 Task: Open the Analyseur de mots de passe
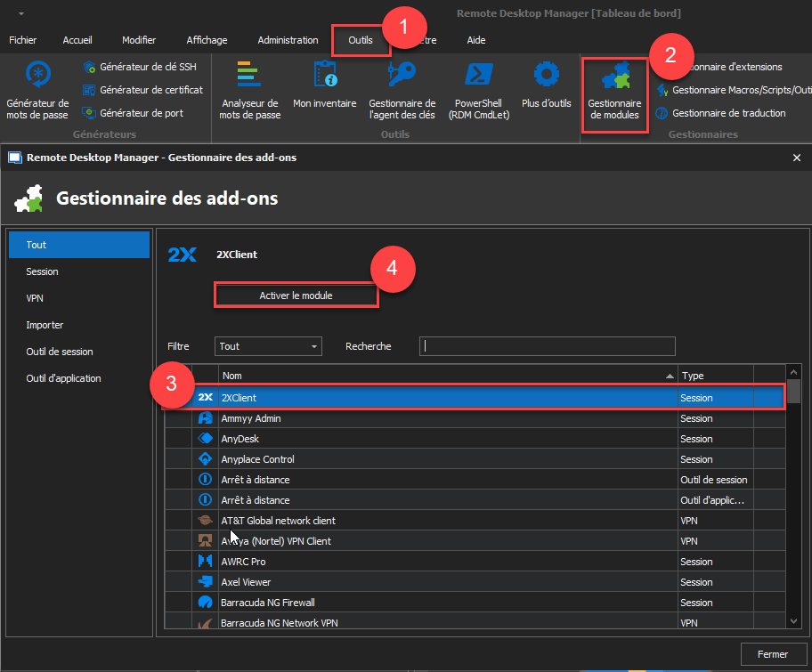coord(249,91)
